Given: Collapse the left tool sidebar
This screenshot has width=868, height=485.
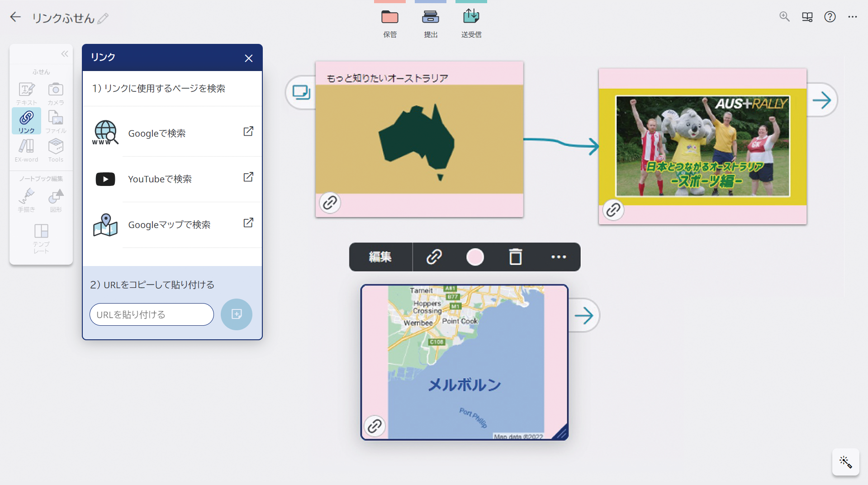Looking at the screenshot, I should [65, 54].
